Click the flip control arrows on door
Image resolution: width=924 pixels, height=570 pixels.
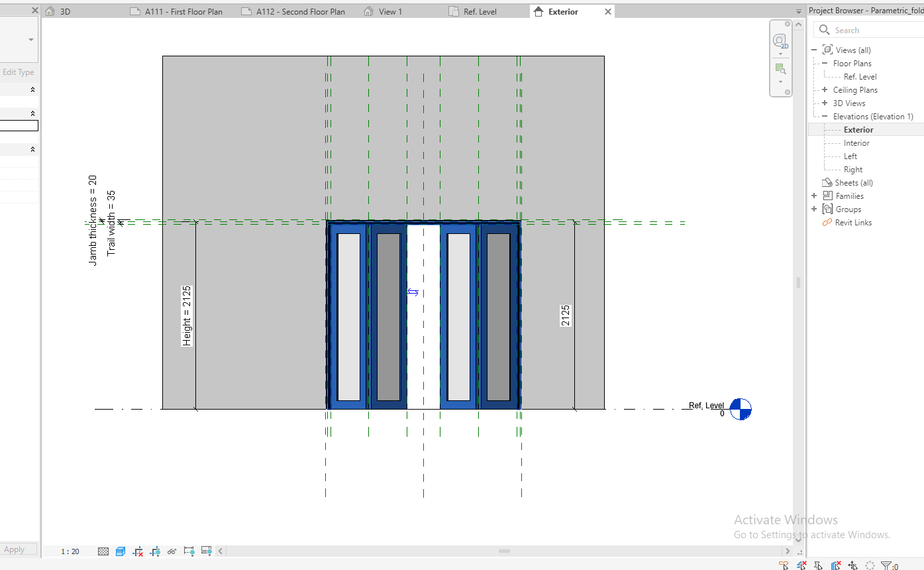coord(413,292)
